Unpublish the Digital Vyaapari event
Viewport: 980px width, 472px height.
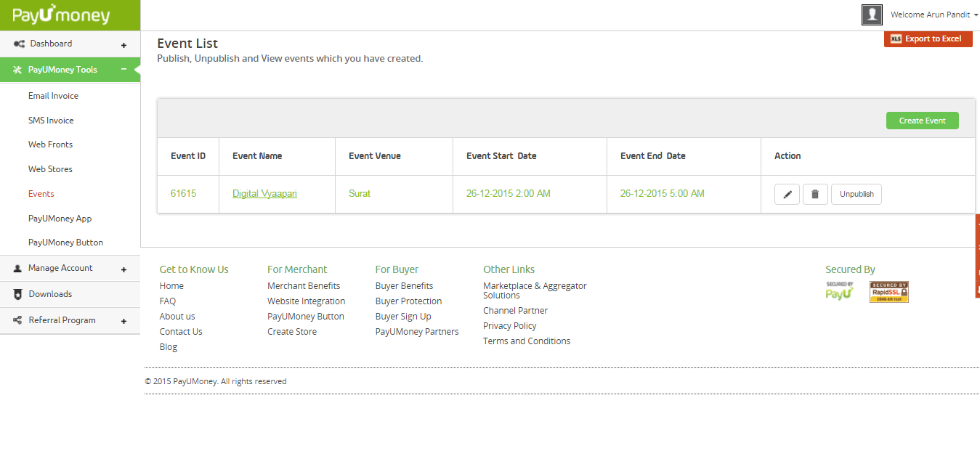(x=857, y=195)
